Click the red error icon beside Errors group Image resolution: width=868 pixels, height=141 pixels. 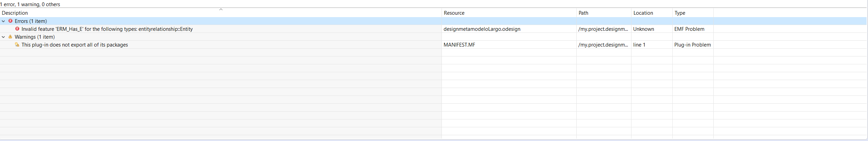coord(10,21)
